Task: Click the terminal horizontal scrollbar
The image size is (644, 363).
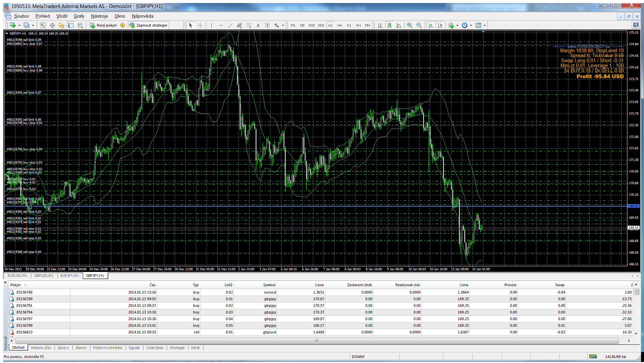Action: (317, 341)
